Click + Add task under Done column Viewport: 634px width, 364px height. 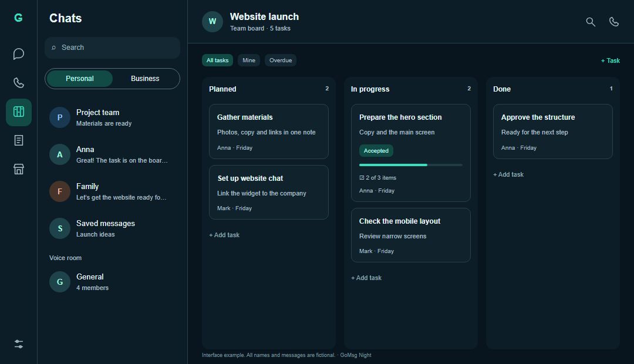[x=508, y=174]
